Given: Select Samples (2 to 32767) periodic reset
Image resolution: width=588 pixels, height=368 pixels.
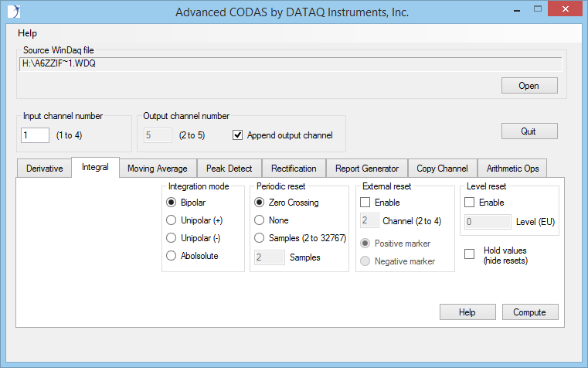Looking at the screenshot, I should [259, 238].
